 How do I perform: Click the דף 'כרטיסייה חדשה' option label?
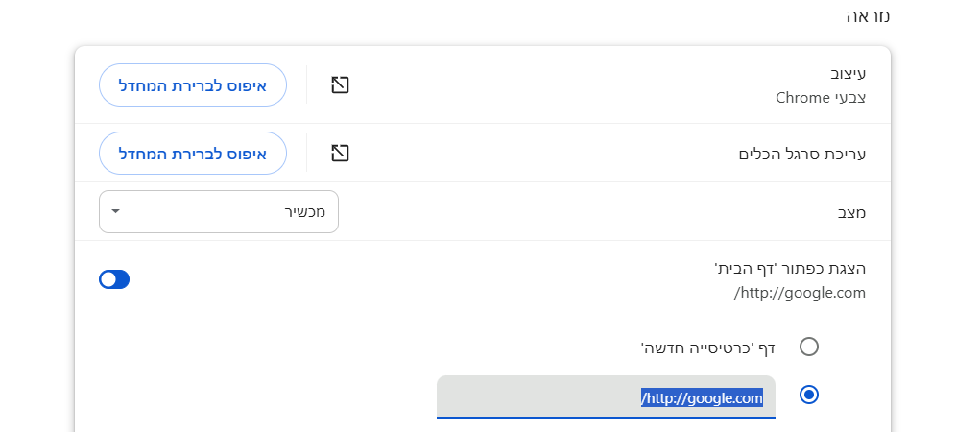pyautogui.click(x=708, y=347)
